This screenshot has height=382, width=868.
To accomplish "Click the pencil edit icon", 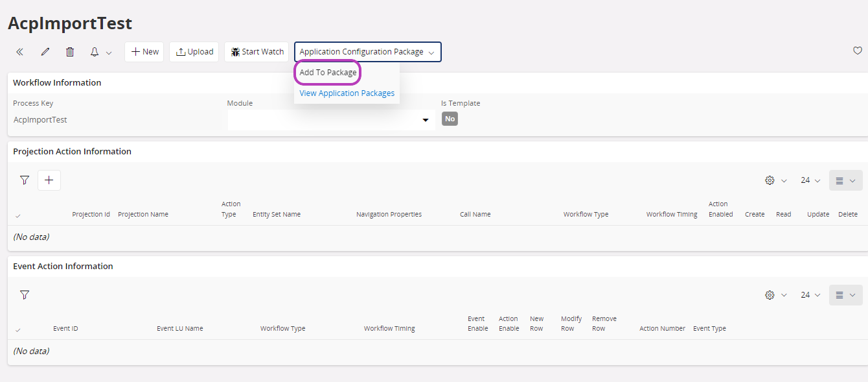I will coord(45,52).
